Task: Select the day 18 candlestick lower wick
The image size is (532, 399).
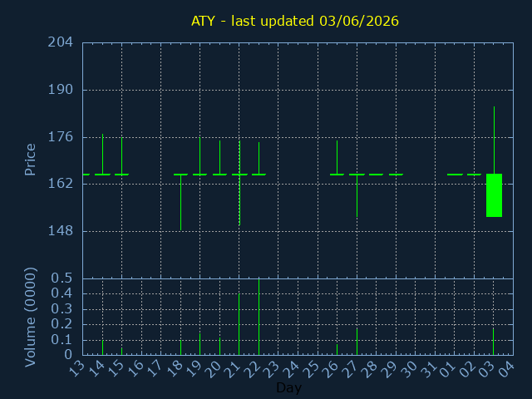Action: pyautogui.click(x=181, y=203)
